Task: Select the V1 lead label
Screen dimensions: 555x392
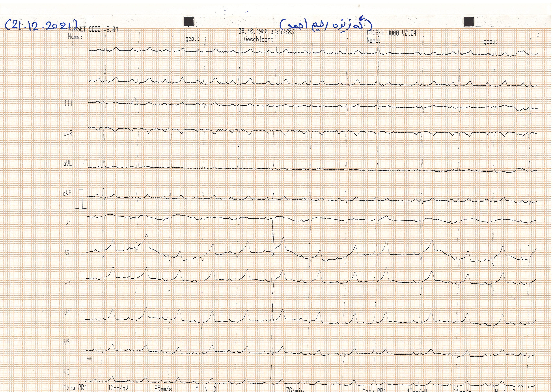Action: point(68,223)
